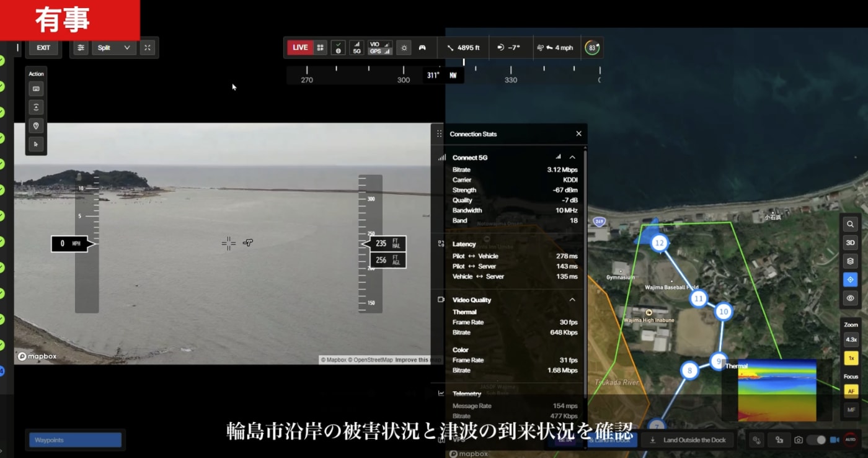
Task: Open the map layers icon
Action: (851, 261)
